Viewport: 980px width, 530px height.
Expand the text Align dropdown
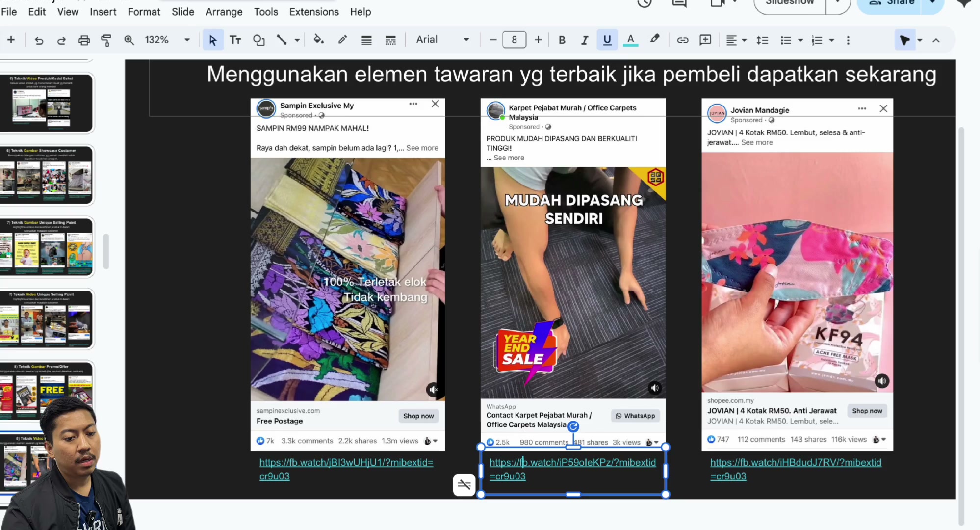pos(736,40)
